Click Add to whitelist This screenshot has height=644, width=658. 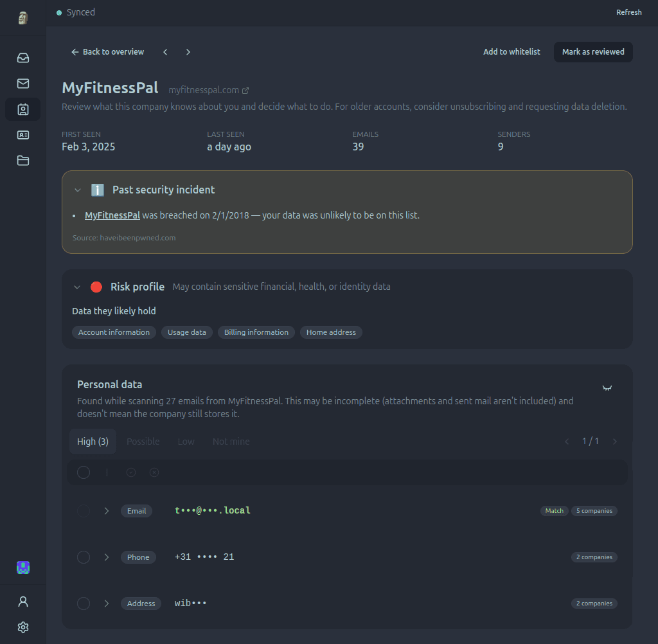click(511, 52)
